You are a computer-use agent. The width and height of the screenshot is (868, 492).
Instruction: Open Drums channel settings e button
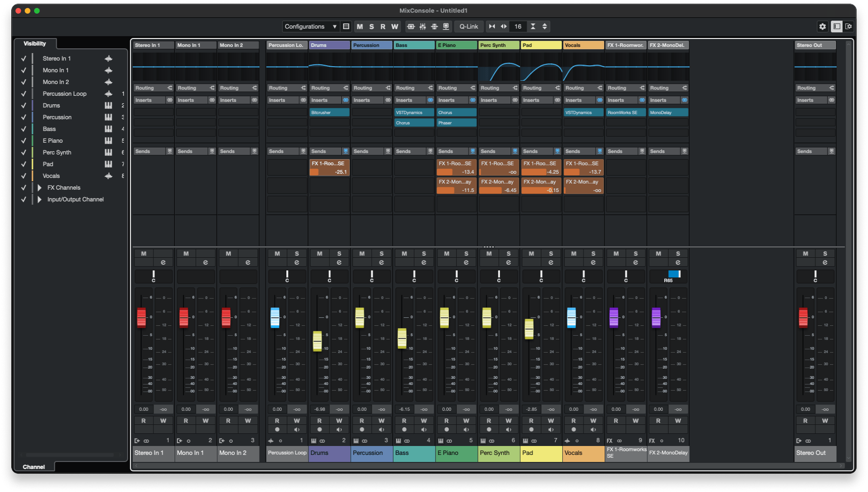click(x=339, y=262)
